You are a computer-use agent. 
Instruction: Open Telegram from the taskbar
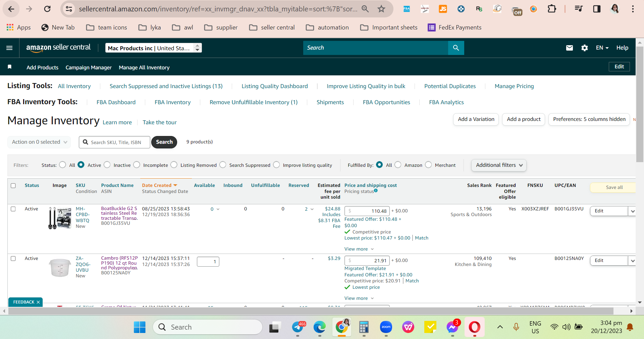click(x=298, y=327)
